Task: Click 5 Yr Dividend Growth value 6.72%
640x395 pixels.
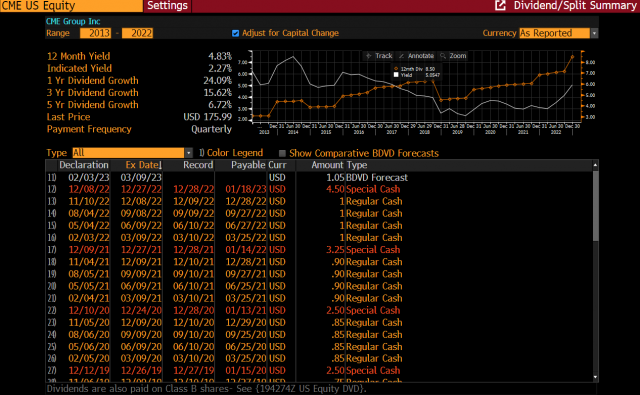Action: coord(220,105)
